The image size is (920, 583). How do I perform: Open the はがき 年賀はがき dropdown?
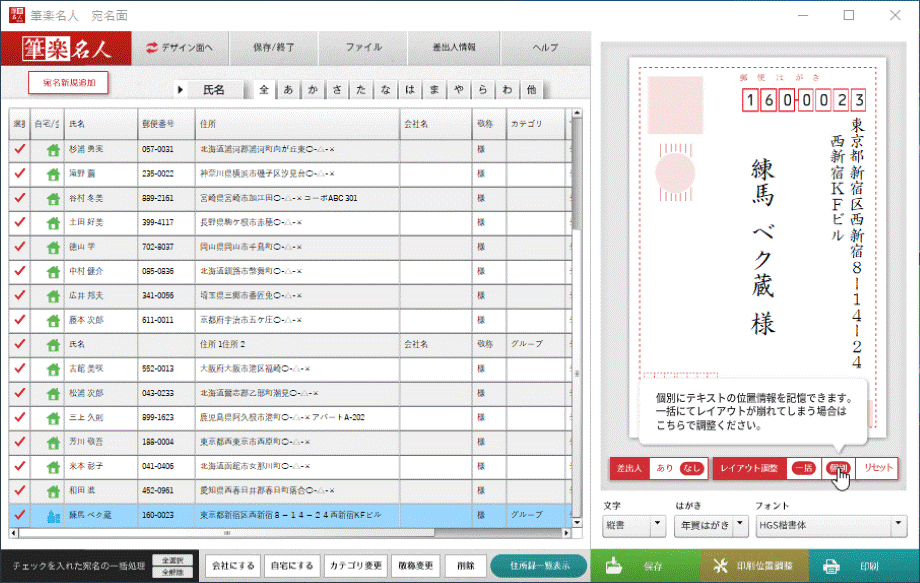coord(711,526)
